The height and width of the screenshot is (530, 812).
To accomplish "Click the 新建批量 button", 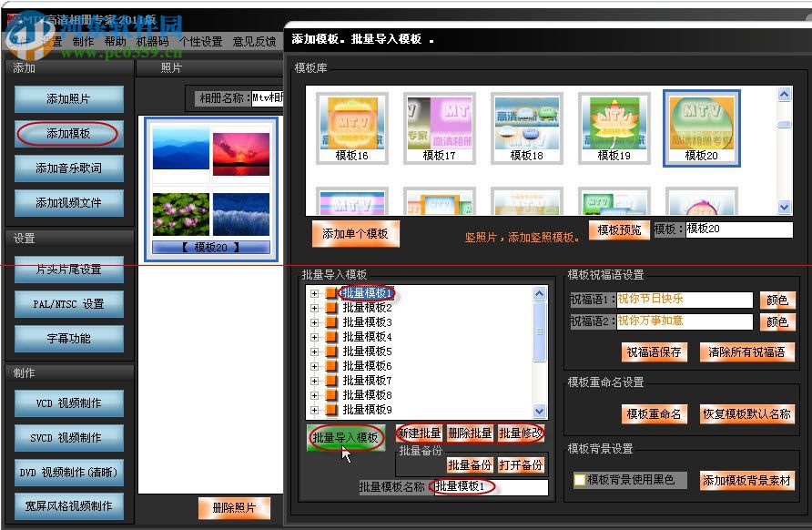I will pyautogui.click(x=419, y=433).
